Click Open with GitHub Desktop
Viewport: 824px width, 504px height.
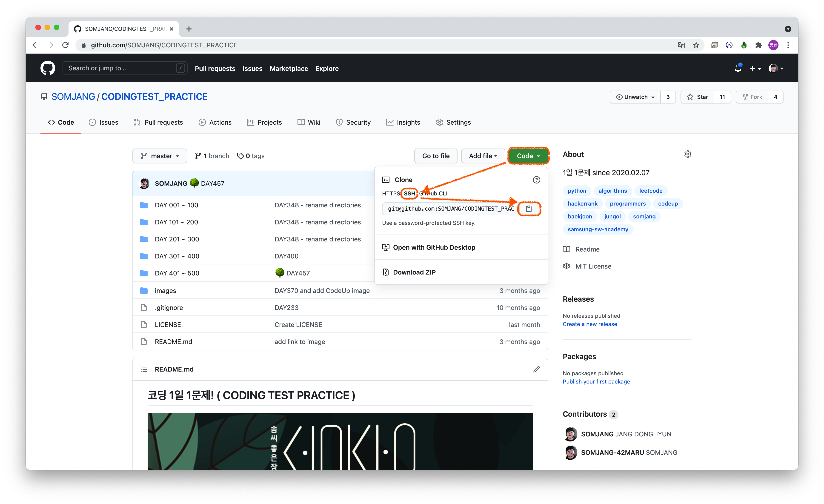click(x=429, y=247)
